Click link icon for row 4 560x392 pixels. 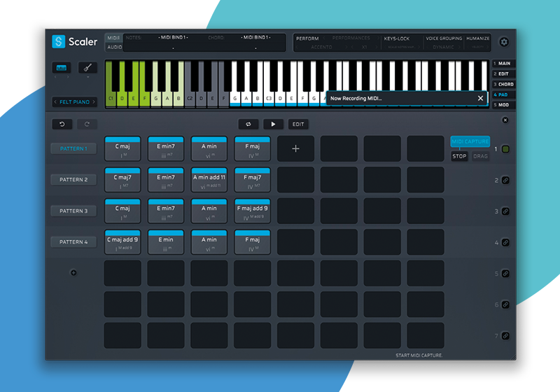tap(505, 242)
